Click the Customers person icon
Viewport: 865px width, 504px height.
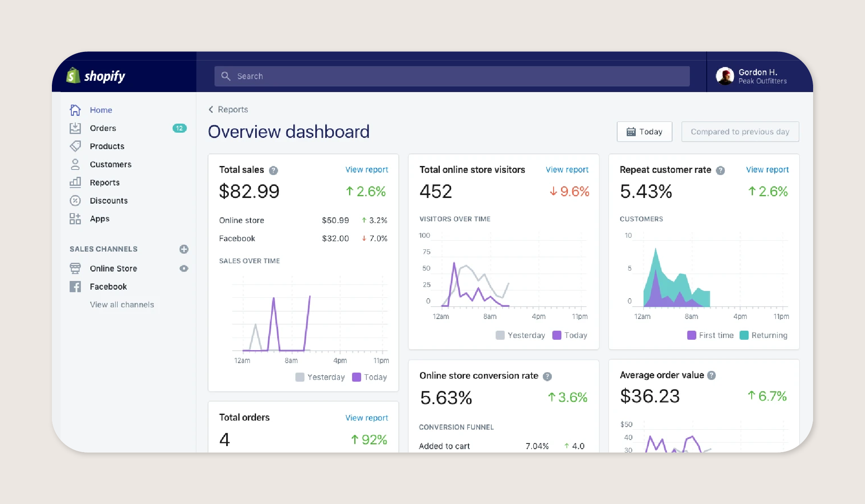(x=75, y=165)
